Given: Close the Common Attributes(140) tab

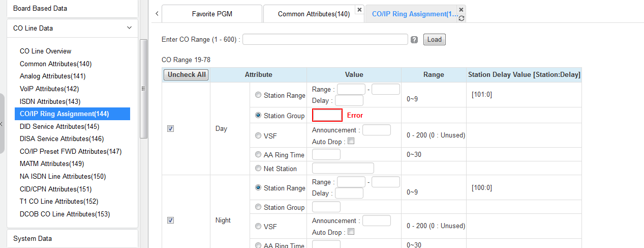Looking at the screenshot, I should pyautogui.click(x=359, y=10).
